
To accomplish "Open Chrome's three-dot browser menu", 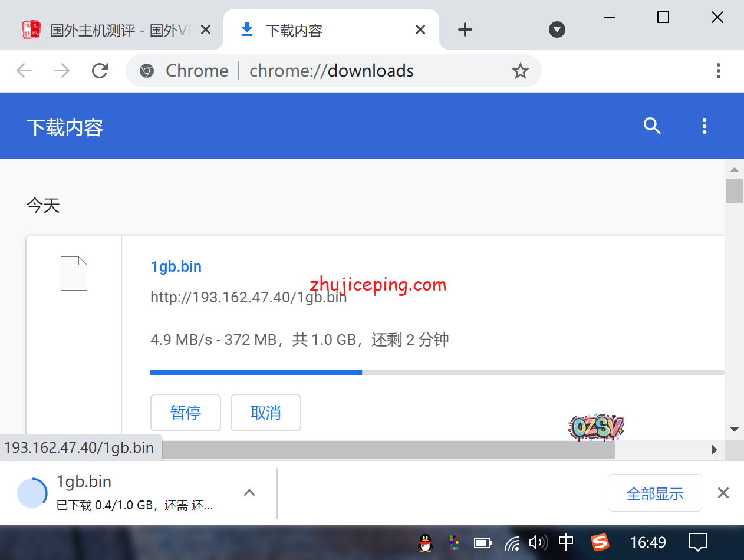I will coord(718,71).
